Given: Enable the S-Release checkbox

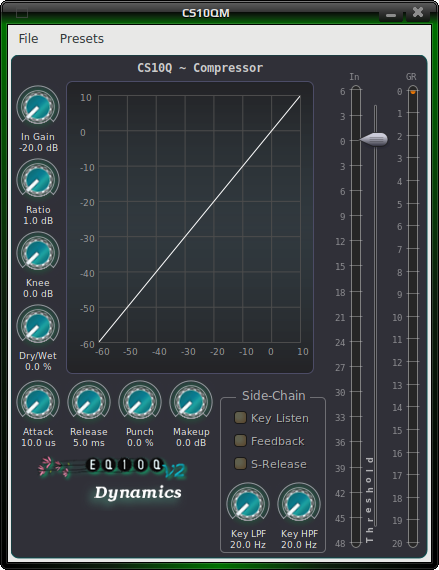Looking at the screenshot, I should (x=240, y=463).
